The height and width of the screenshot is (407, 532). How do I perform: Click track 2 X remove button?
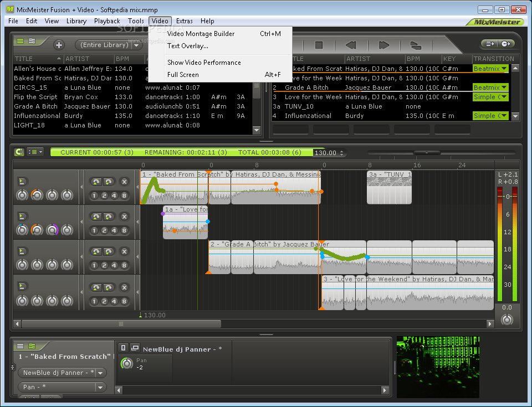click(125, 217)
